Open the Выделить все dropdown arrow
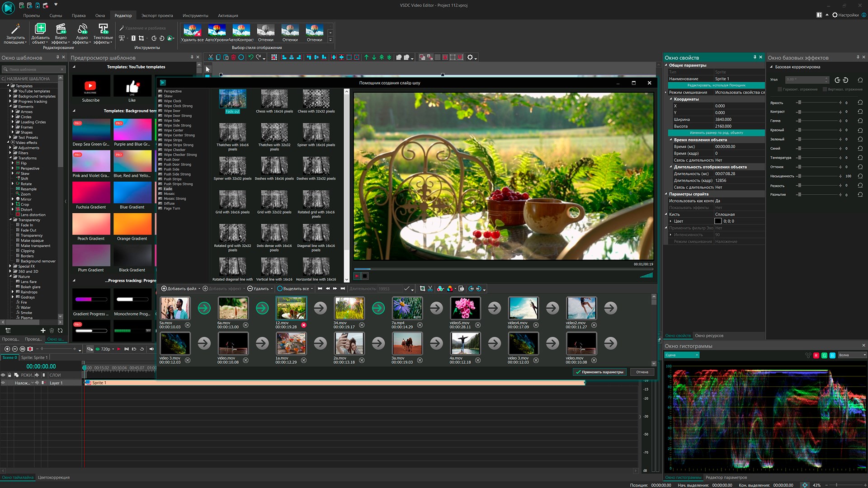Screen dimensions: 868x488 (311, 288)
